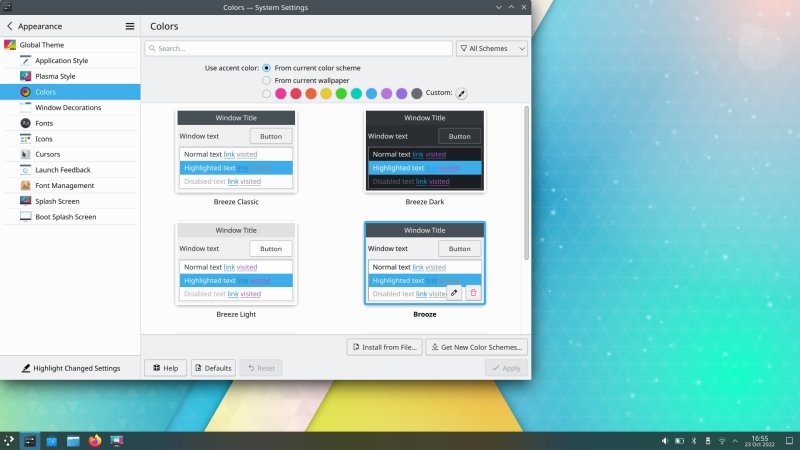Select the Breeze Dark color scheme thumbnail

coord(424,150)
